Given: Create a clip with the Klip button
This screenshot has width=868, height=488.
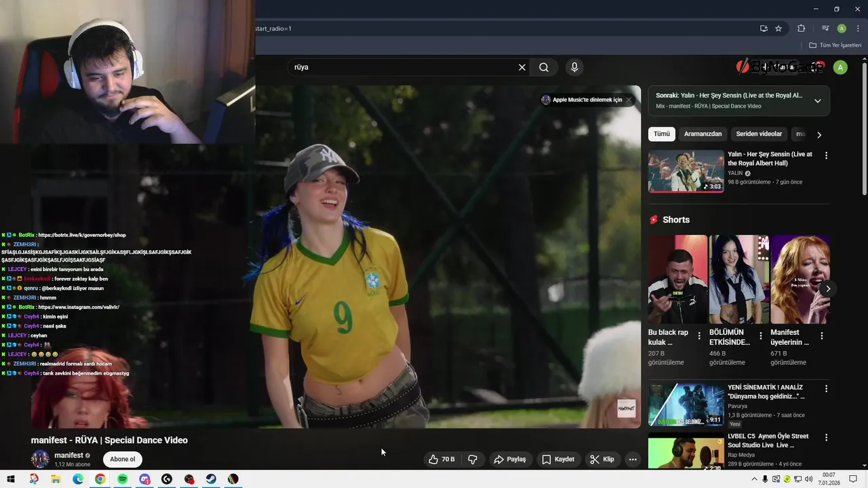Looking at the screenshot, I should coord(601,459).
